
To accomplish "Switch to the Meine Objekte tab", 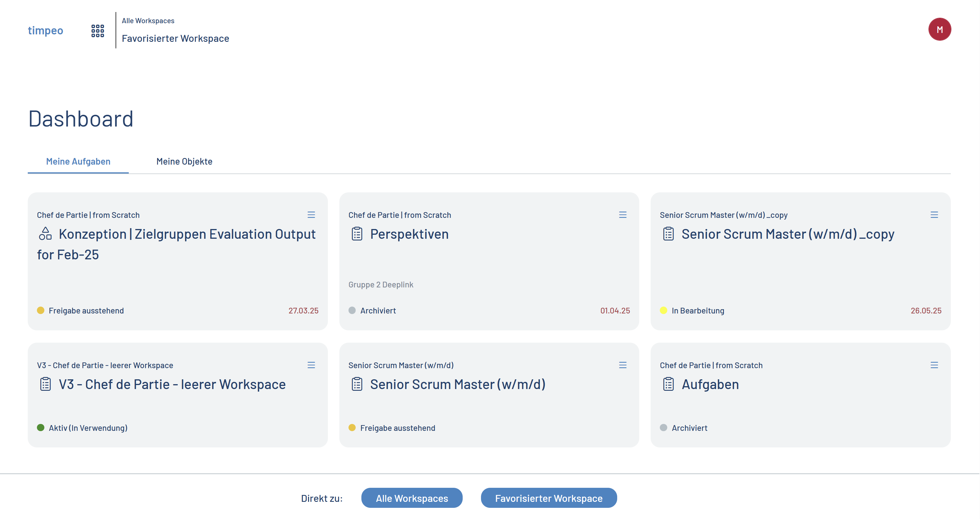I will pos(184,162).
